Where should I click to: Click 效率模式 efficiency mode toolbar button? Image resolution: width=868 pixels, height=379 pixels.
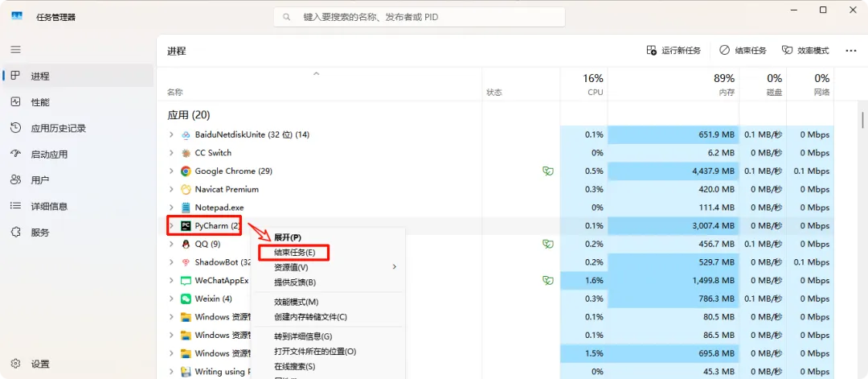[805, 51]
